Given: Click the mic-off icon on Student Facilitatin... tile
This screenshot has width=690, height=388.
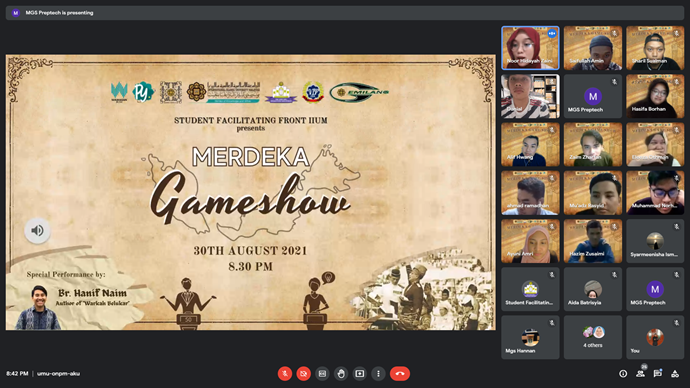Looking at the screenshot, I should 552,275.
